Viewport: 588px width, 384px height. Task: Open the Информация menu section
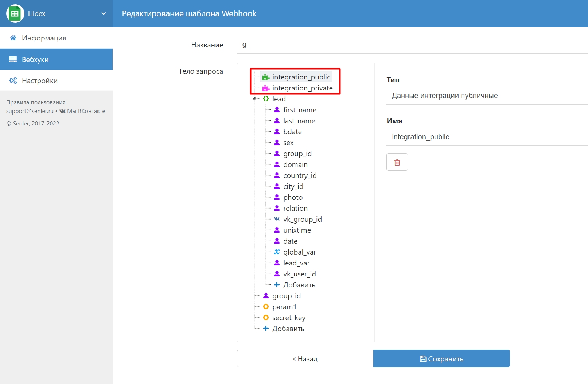point(44,38)
